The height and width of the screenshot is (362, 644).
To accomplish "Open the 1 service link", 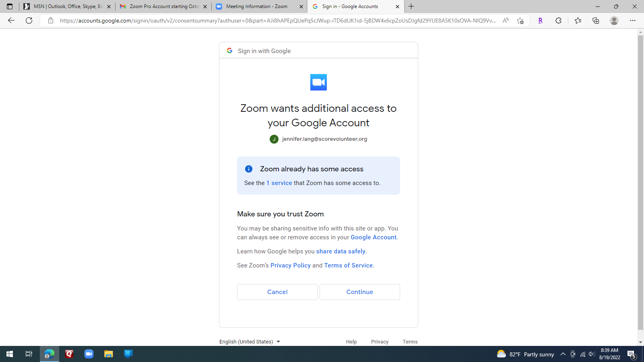I will pyautogui.click(x=279, y=183).
